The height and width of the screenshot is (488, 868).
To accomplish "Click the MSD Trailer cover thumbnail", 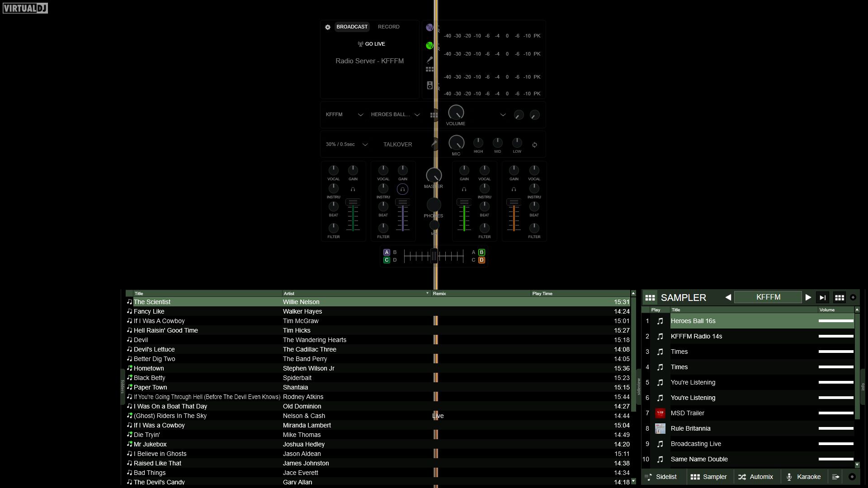I will 660,413.
